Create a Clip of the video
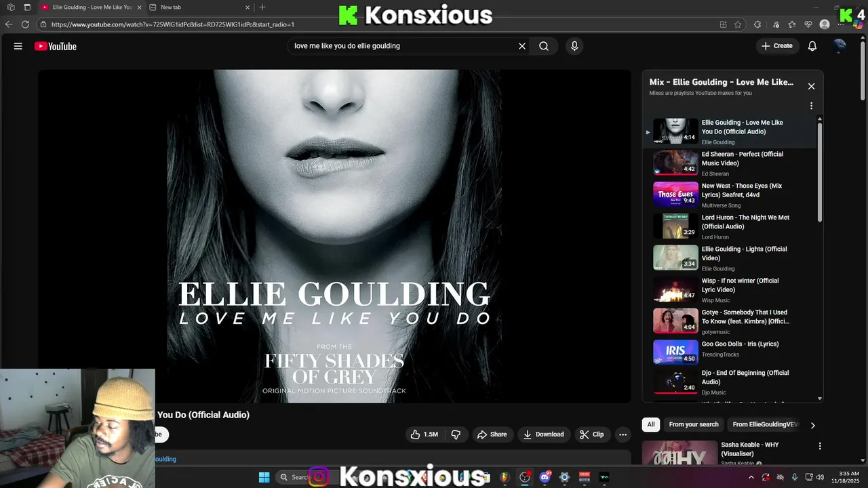The width and height of the screenshot is (868, 488). tap(591, 434)
